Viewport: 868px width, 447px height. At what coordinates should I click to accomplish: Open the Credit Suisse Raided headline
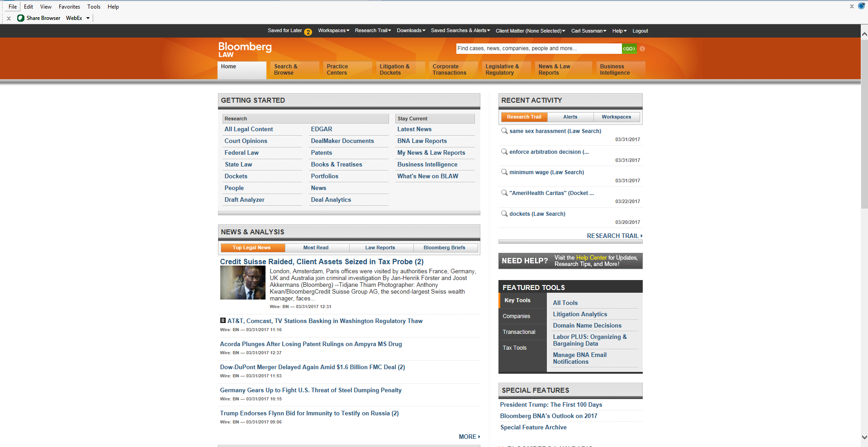(322, 262)
